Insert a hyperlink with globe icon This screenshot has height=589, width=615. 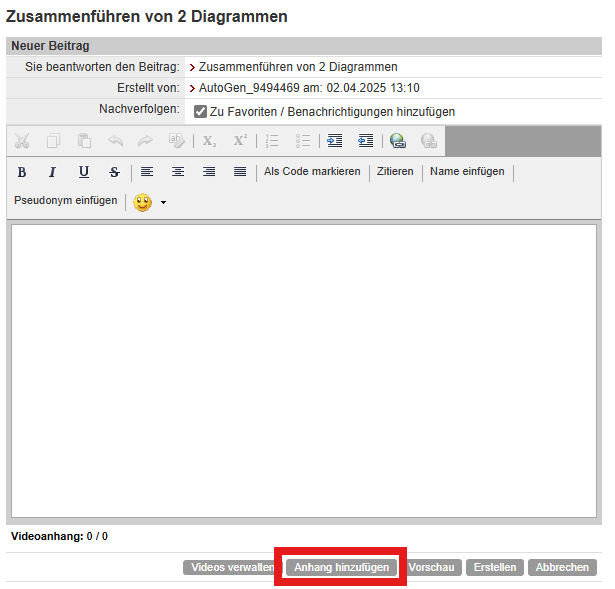(398, 141)
